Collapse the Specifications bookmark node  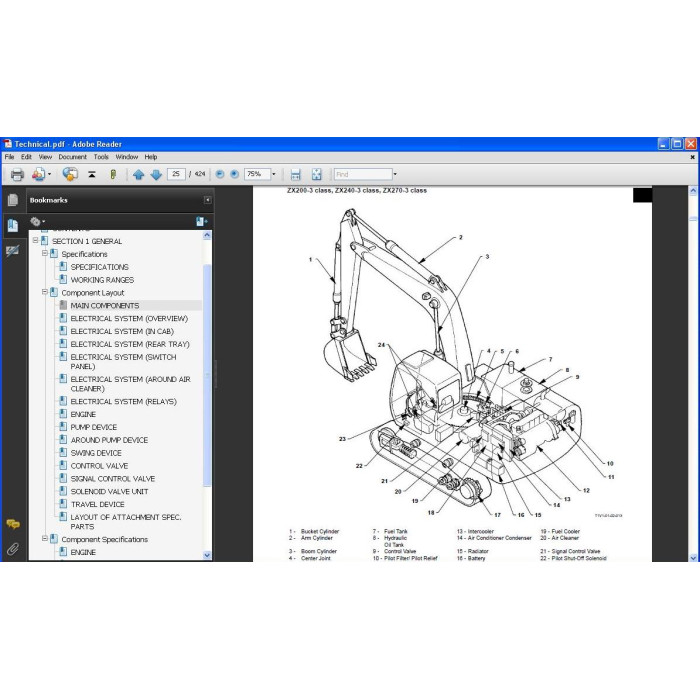[x=45, y=254]
